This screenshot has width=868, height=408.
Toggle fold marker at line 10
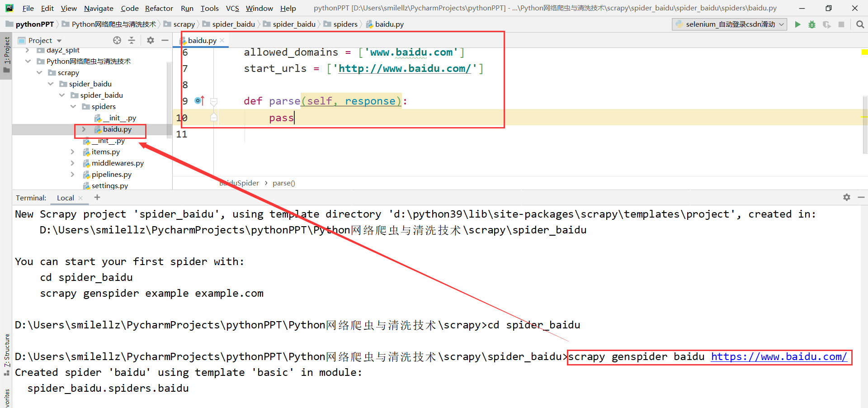coord(214,118)
